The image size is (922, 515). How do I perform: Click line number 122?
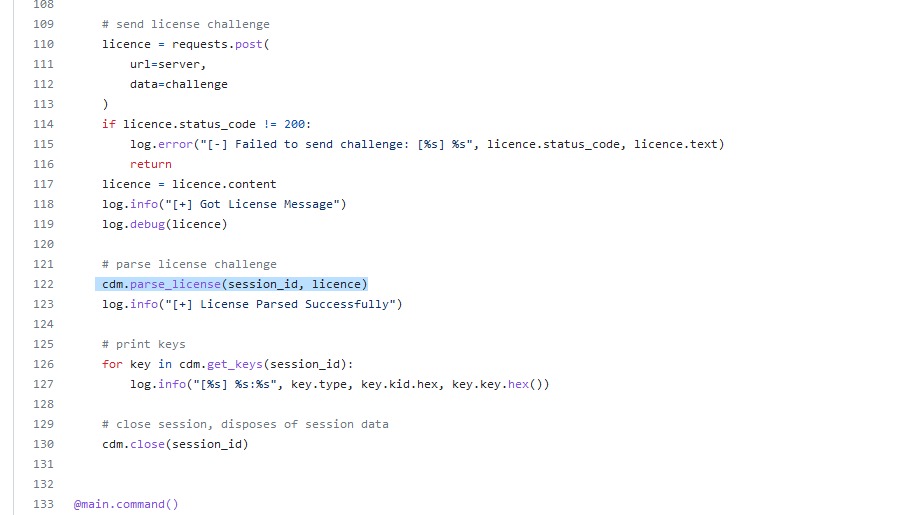[45, 284]
